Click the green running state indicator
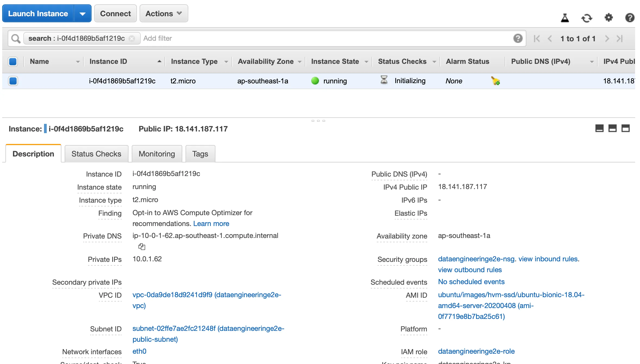Screen dimensions: 640x364 [x=315, y=81]
